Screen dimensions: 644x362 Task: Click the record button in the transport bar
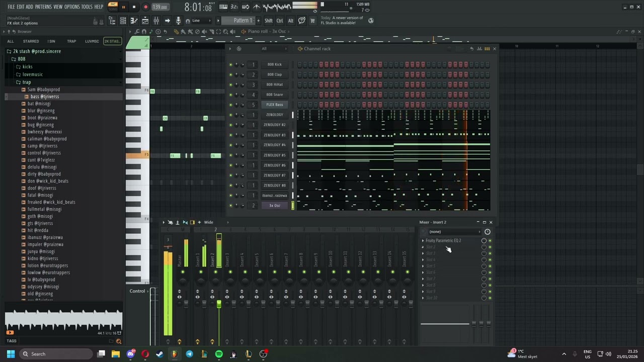click(x=145, y=7)
